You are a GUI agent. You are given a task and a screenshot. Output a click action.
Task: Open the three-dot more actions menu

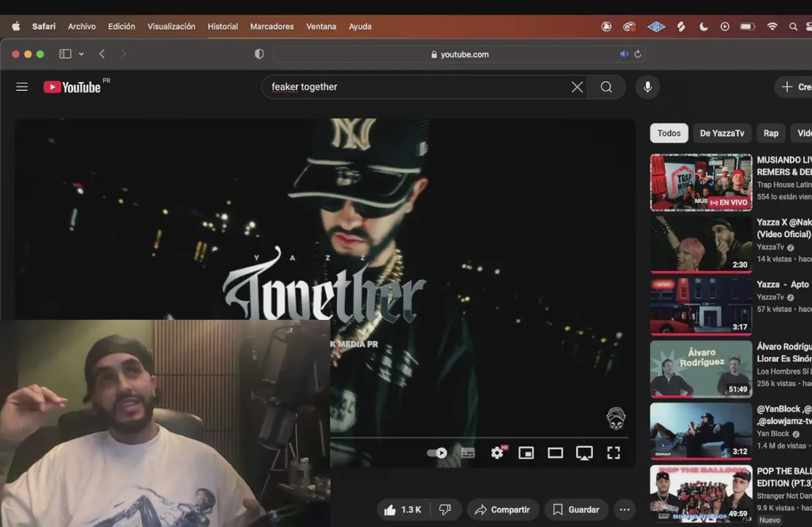pyautogui.click(x=625, y=510)
